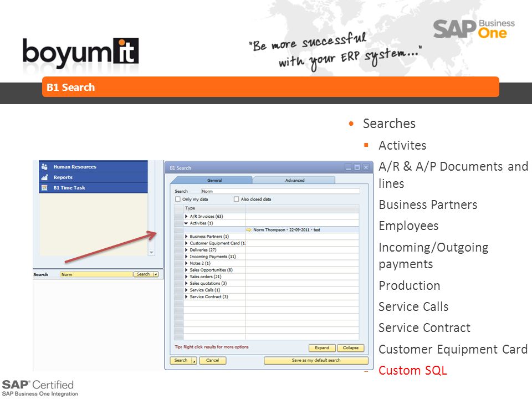Enable the Also closed data checkbox
This screenshot has height=399, width=532.
tap(236, 199)
